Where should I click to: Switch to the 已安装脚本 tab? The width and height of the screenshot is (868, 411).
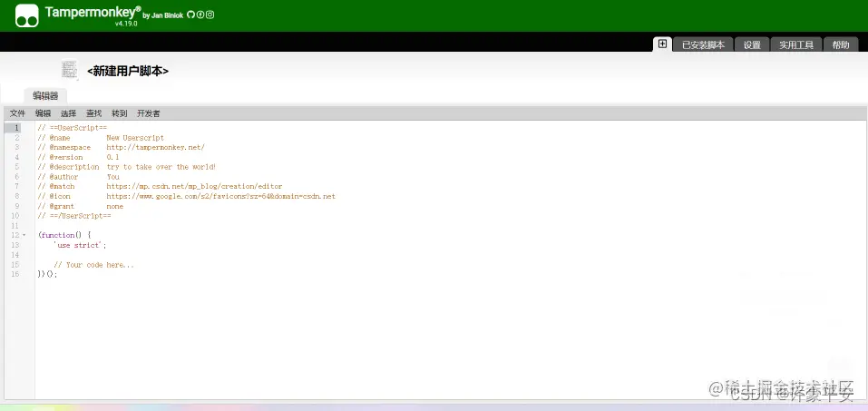pyautogui.click(x=703, y=44)
